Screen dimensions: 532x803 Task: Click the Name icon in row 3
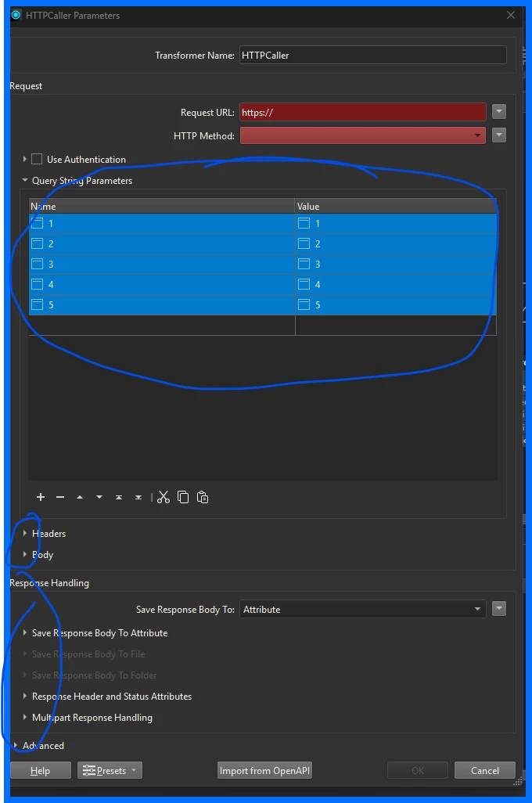[x=37, y=265]
